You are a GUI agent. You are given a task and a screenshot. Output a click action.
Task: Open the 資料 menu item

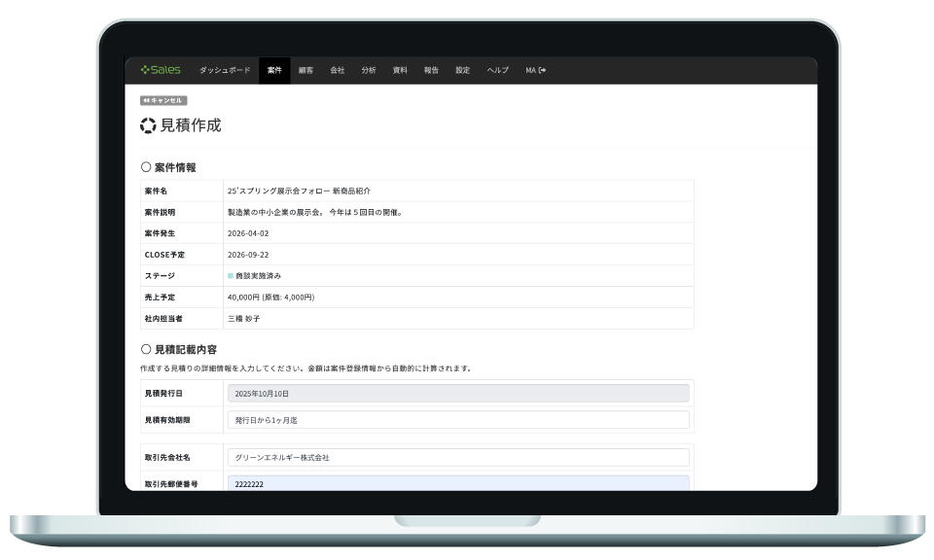400,70
